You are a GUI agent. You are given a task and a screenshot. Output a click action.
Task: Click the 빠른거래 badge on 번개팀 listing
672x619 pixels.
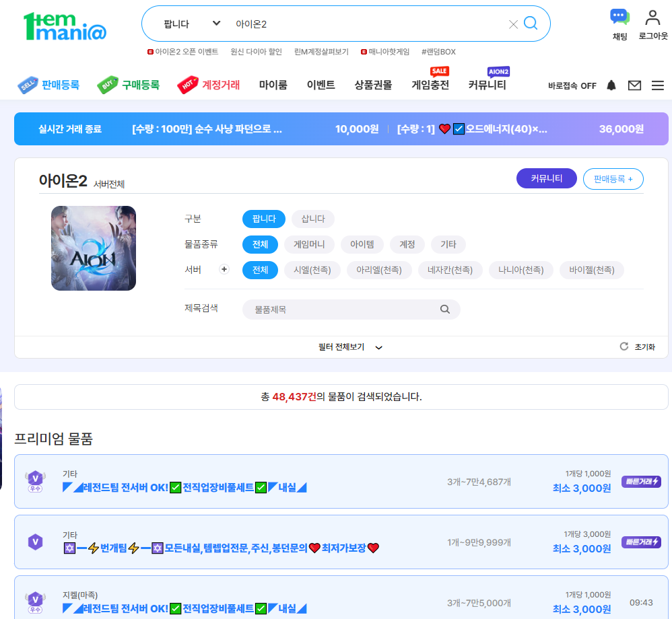click(x=641, y=542)
